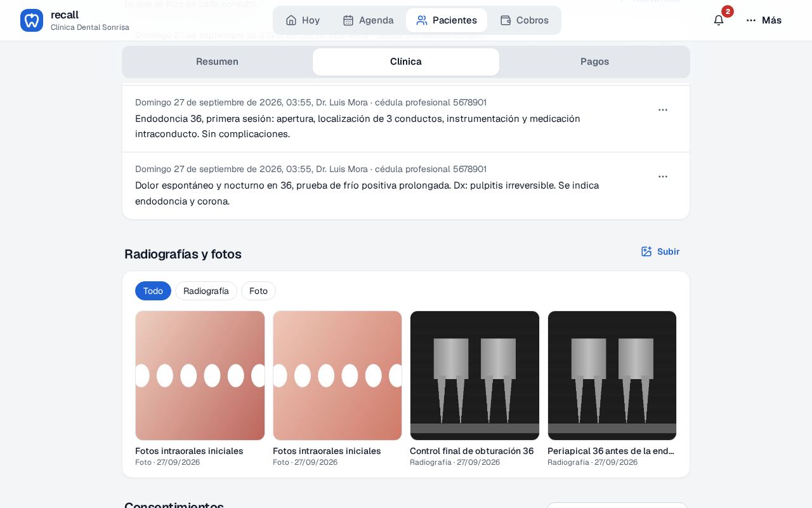The image size is (812, 508).
Task: Go to the Hoy section
Action: click(303, 20)
